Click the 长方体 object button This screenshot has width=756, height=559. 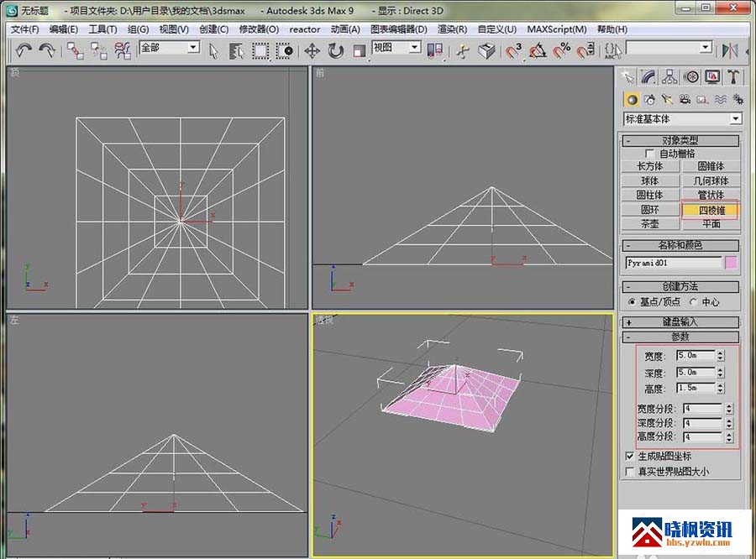pyautogui.click(x=650, y=166)
